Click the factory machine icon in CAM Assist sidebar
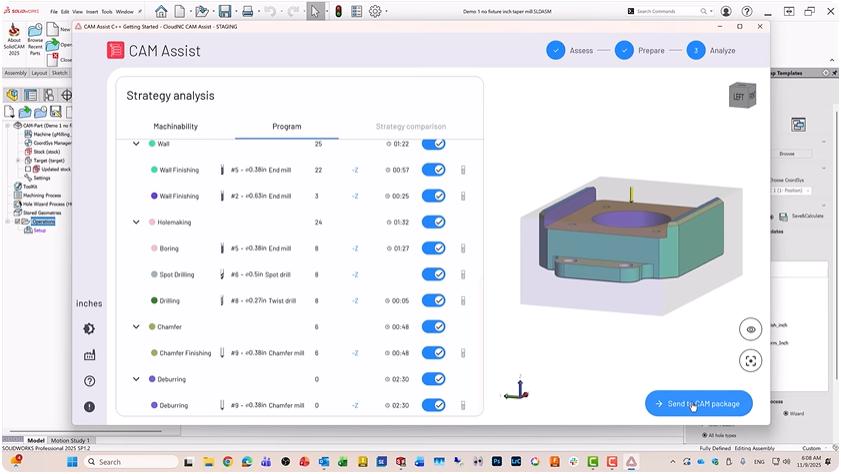The height and width of the screenshot is (474, 841). (x=89, y=355)
